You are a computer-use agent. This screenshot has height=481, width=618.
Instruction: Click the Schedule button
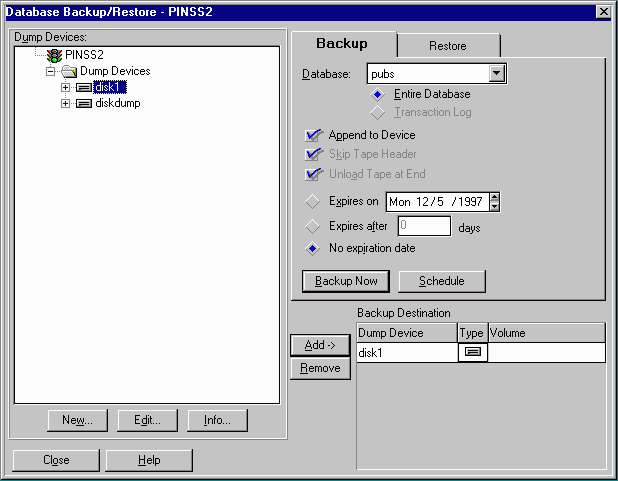point(441,281)
